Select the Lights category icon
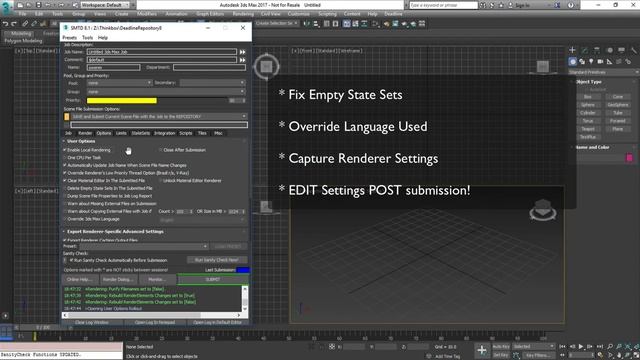 coord(591,62)
